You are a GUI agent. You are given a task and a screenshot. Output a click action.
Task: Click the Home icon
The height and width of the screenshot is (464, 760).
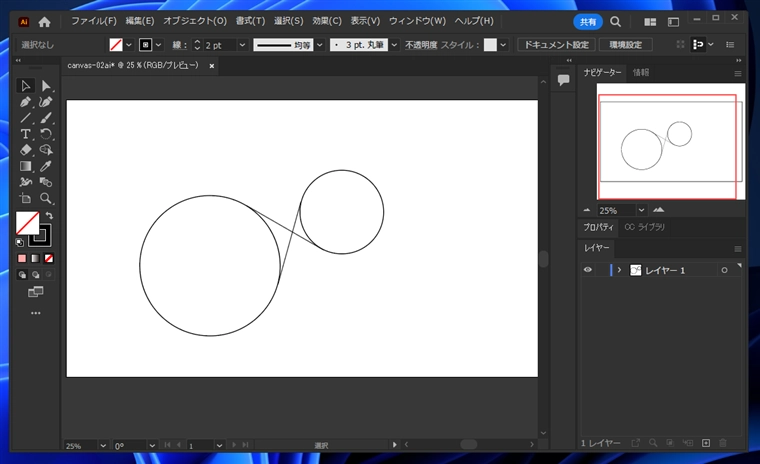coord(45,22)
